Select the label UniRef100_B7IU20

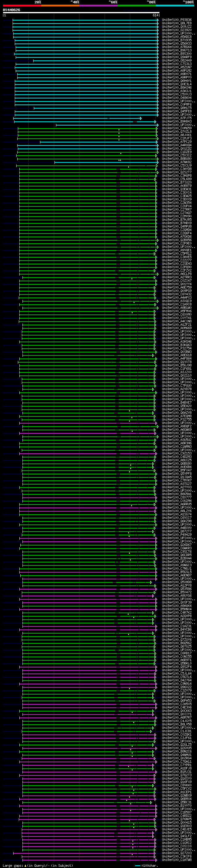click(177, 182)
